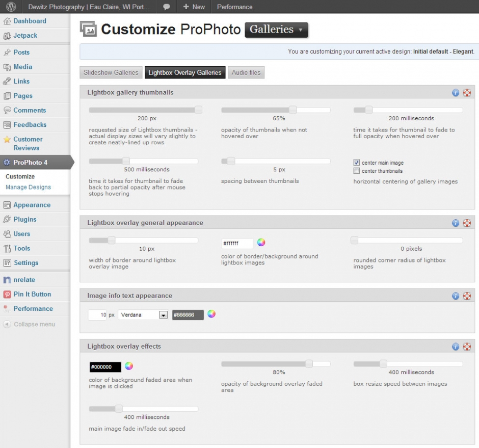Click the #000000 background color input field

[105, 367]
